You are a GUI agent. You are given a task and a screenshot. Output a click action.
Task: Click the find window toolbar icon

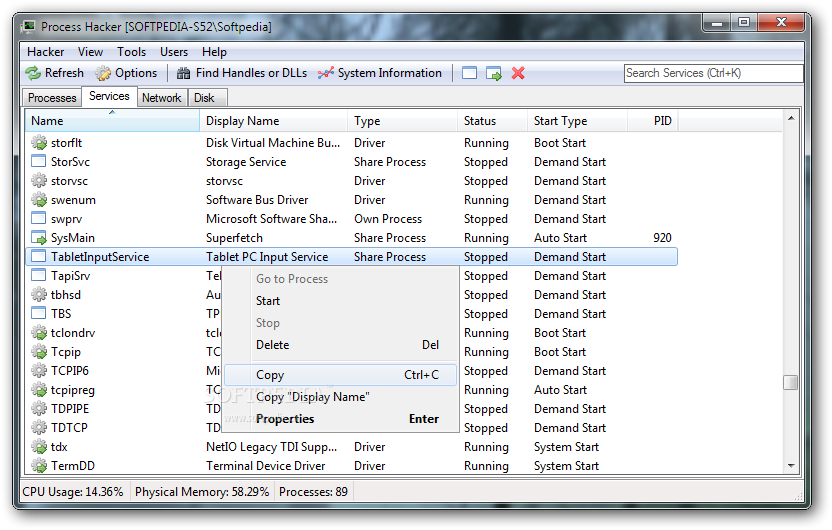(470, 73)
